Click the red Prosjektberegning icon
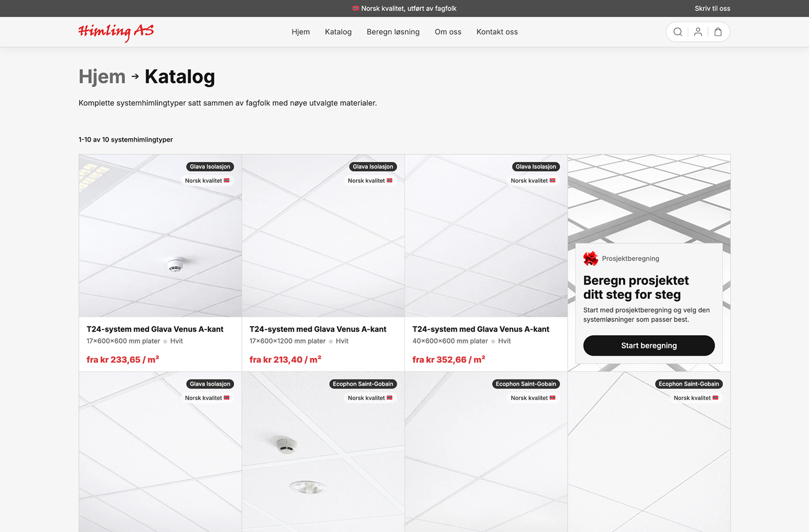The width and height of the screenshot is (809, 532). pyautogui.click(x=591, y=258)
